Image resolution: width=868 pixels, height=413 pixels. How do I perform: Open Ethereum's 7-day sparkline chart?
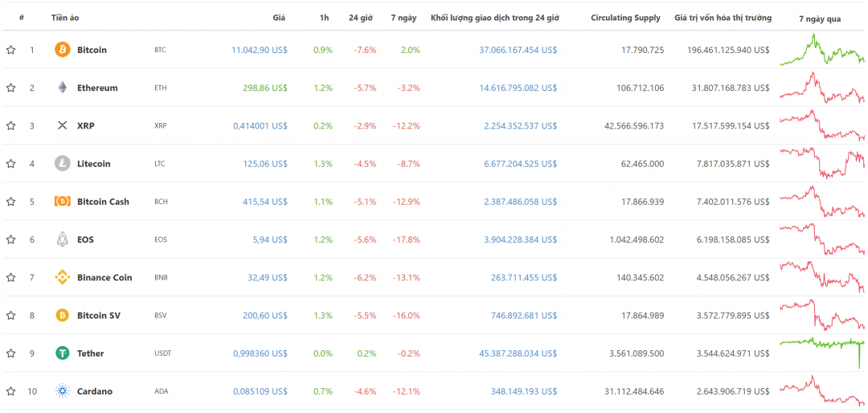(823, 88)
